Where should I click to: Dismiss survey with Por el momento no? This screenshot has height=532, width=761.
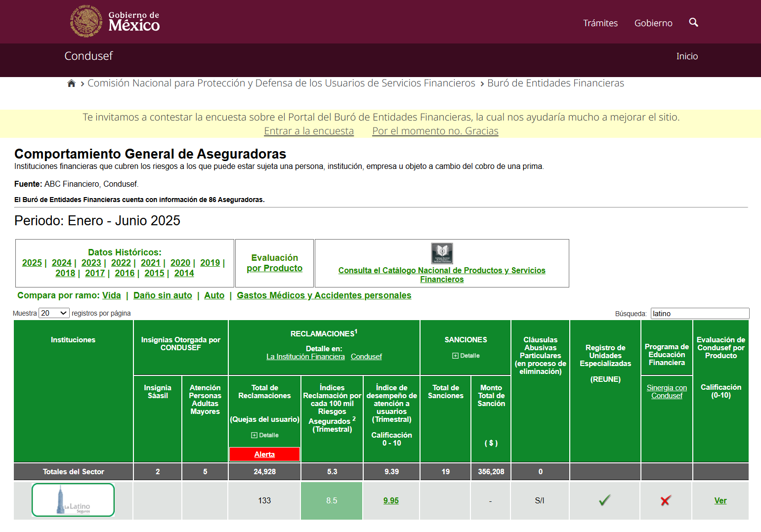tap(435, 131)
